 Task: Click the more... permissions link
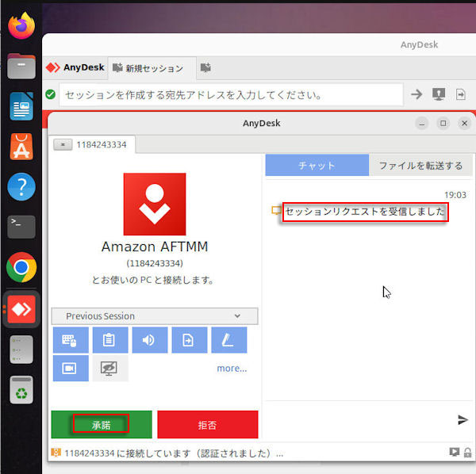(x=232, y=368)
